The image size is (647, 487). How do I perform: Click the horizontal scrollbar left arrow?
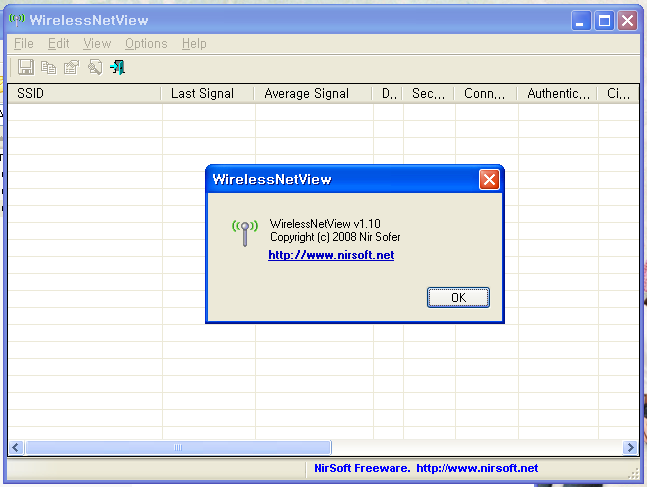pos(16,447)
